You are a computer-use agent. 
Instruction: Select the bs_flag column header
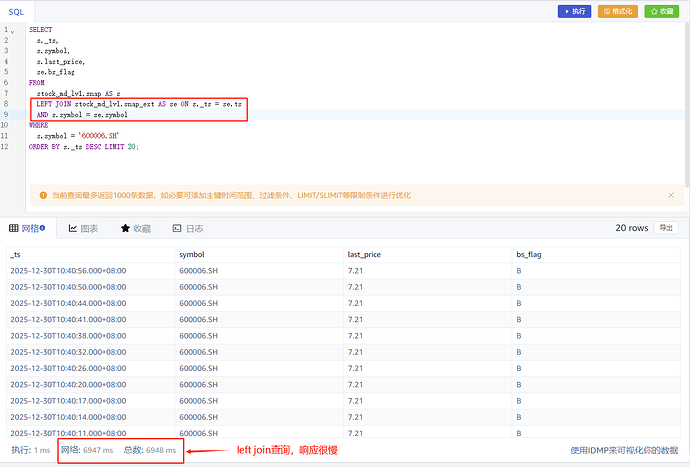tap(529, 254)
